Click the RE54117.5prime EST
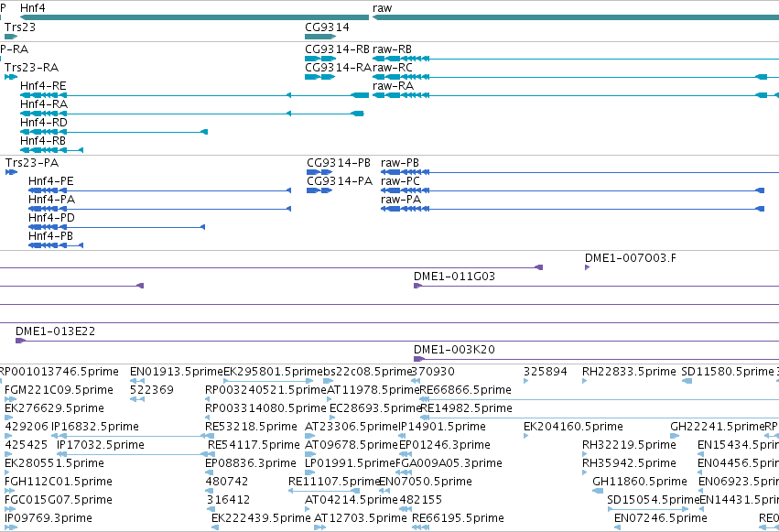This screenshot has height=532, width=779. pyautogui.click(x=254, y=445)
